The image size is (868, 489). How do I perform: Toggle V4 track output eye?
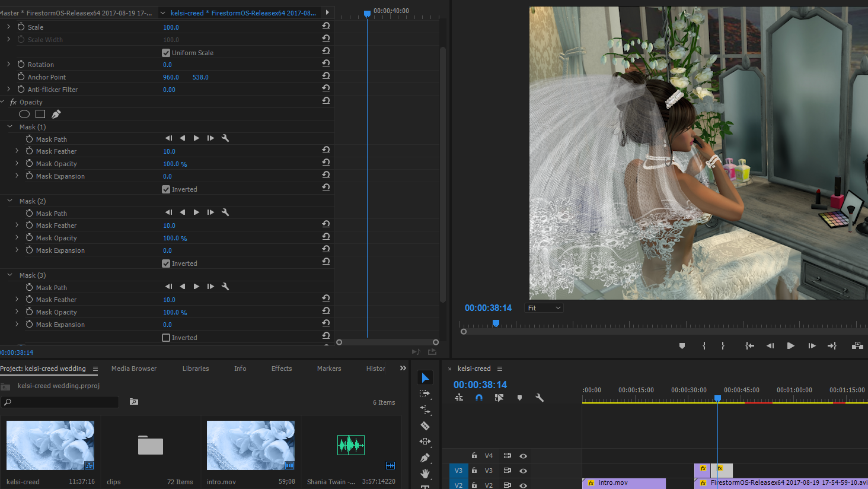click(523, 456)
